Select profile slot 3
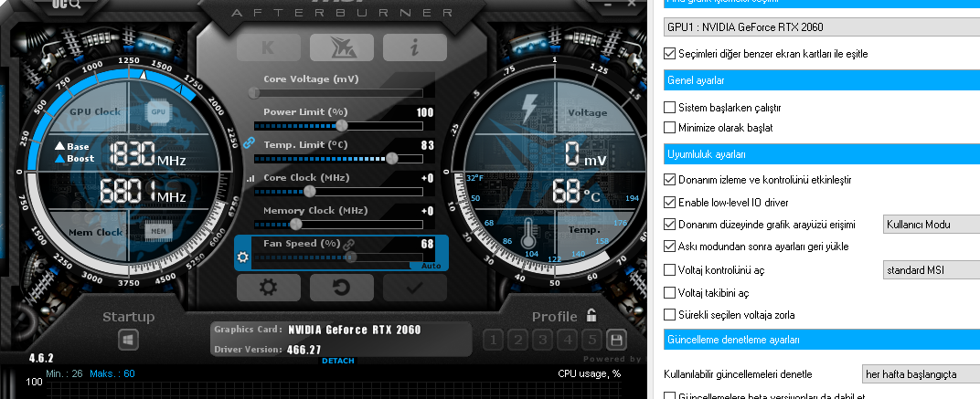The width and height of the screenshot is (980, 399). (x=543, y=341)
